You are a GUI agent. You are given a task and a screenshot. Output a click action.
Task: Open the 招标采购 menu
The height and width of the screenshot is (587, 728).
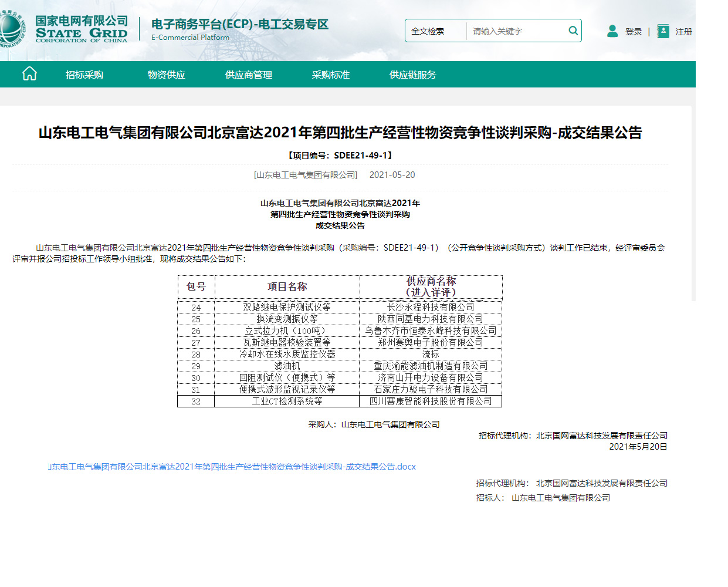coord(86,74)
